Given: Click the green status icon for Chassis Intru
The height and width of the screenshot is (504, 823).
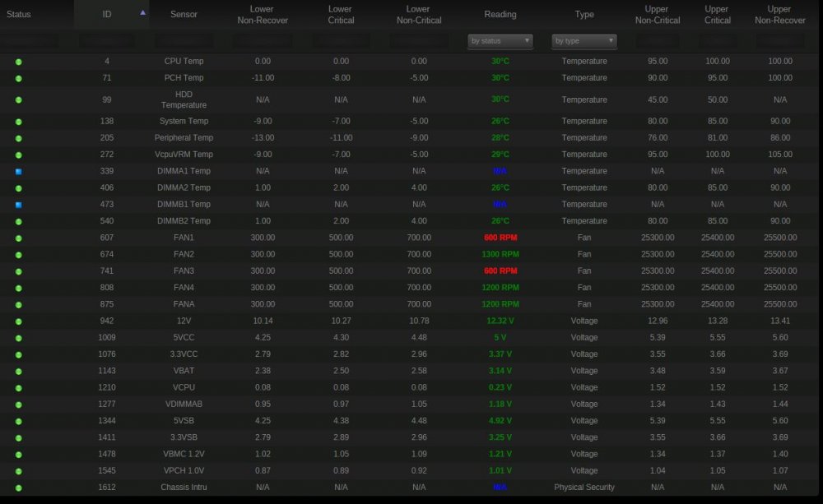Looking at the screenshot, I should [x=18, y=488].
